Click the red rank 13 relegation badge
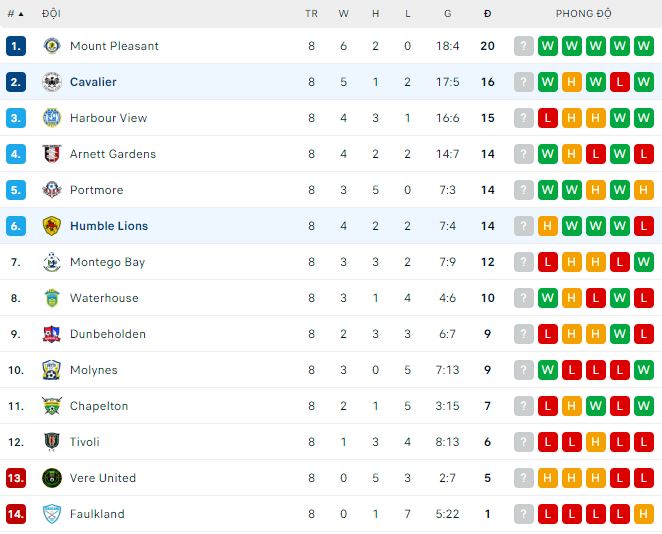 pyautogui.click(x=15, y=478)
